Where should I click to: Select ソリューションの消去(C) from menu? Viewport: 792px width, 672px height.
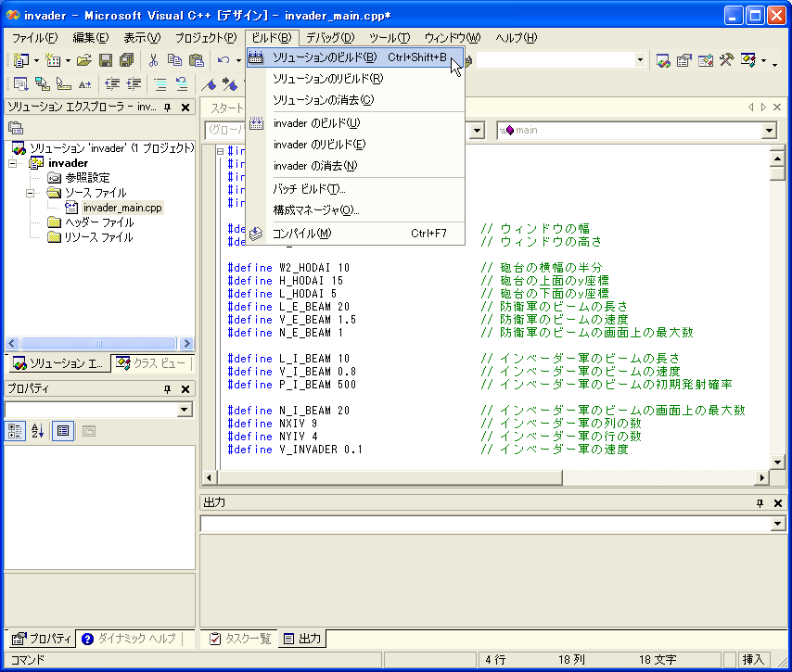pos(355,100)
